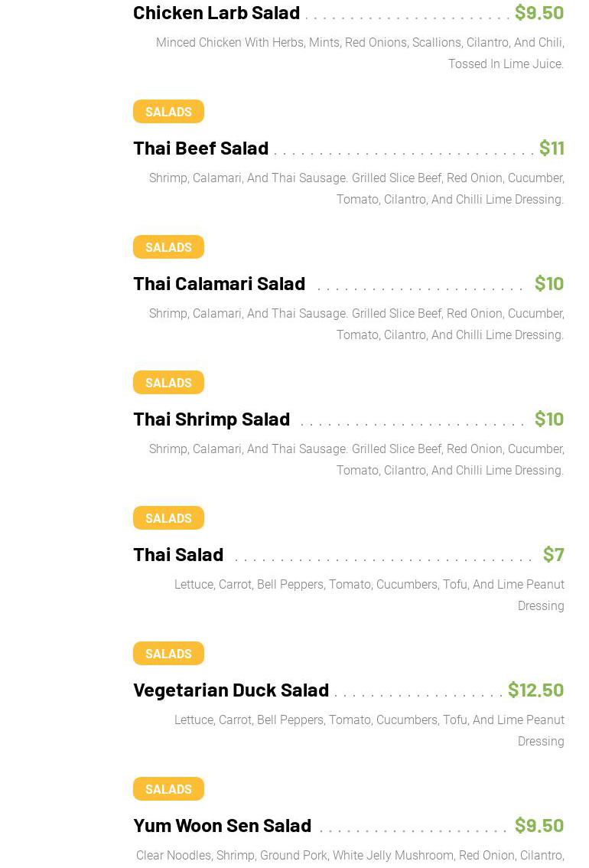Select the $12.50 Vegetarian Duck Salad price

(x=535, y=690)
